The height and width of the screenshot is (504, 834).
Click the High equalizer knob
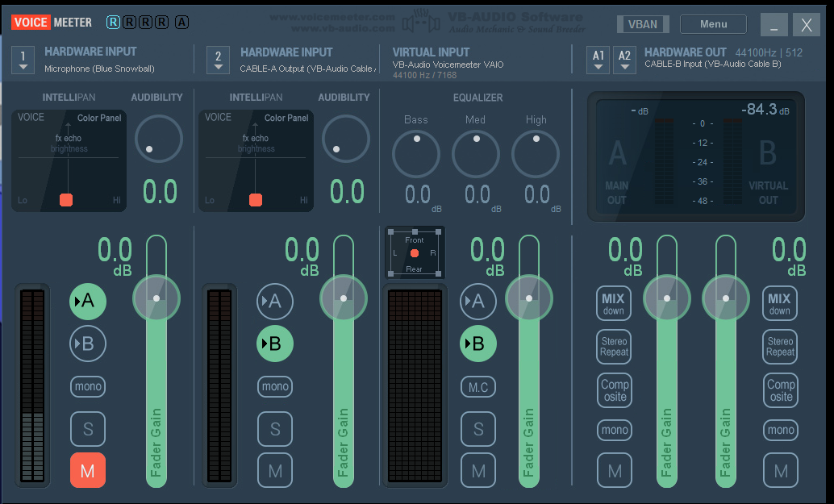[x=535, y=154]
